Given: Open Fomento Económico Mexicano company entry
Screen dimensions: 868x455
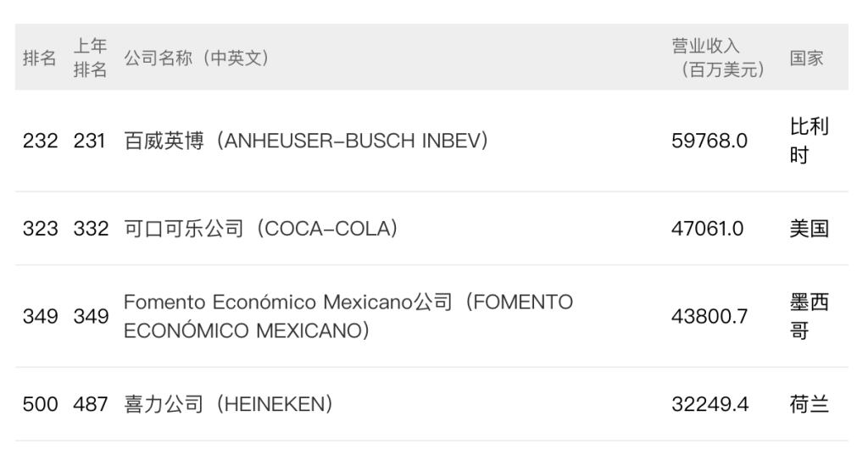Looking at the screenshot, I should click(348, 316).
